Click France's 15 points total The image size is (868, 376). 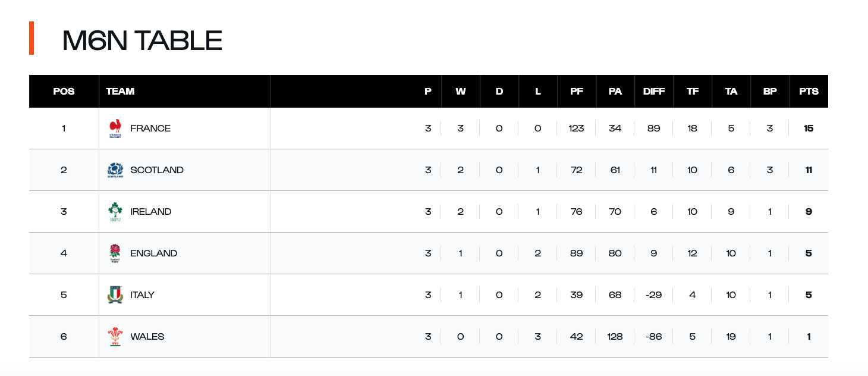point(809,129)
